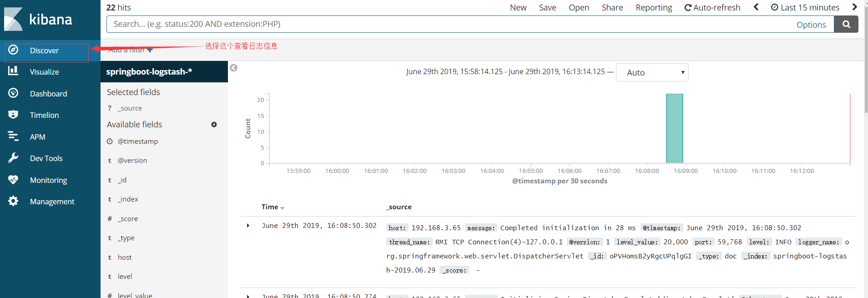Click the Timelion sidebar icon
This screenshot has height=298, width=868.
13,115
